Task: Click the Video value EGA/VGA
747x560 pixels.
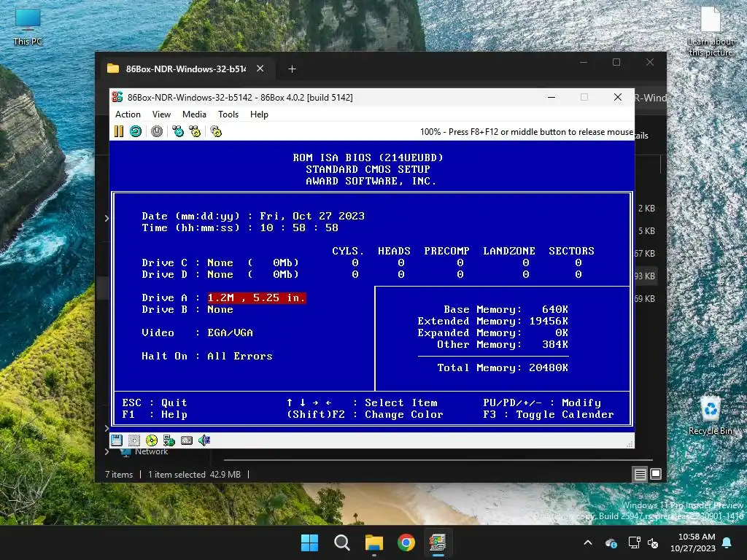Action: [230, 332]
